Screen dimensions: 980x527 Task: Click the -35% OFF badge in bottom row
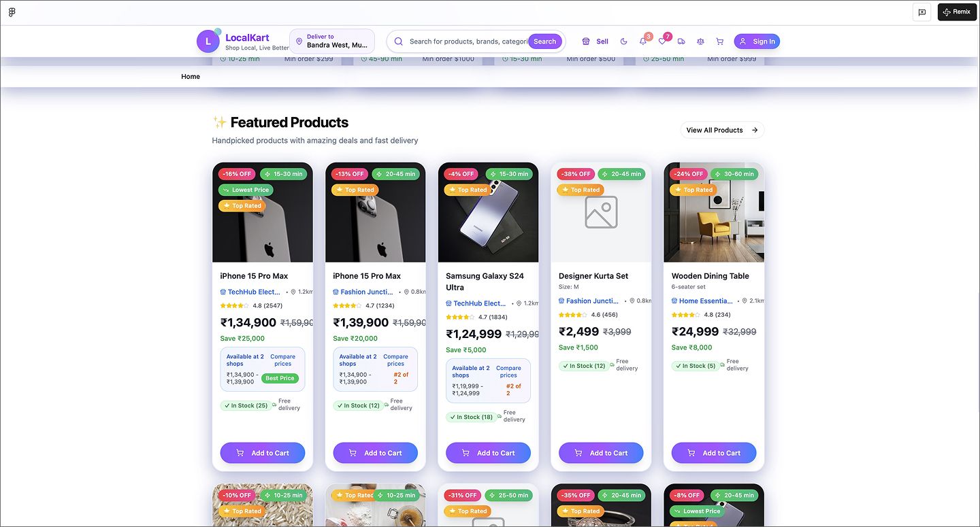click(x=576, y=495)
